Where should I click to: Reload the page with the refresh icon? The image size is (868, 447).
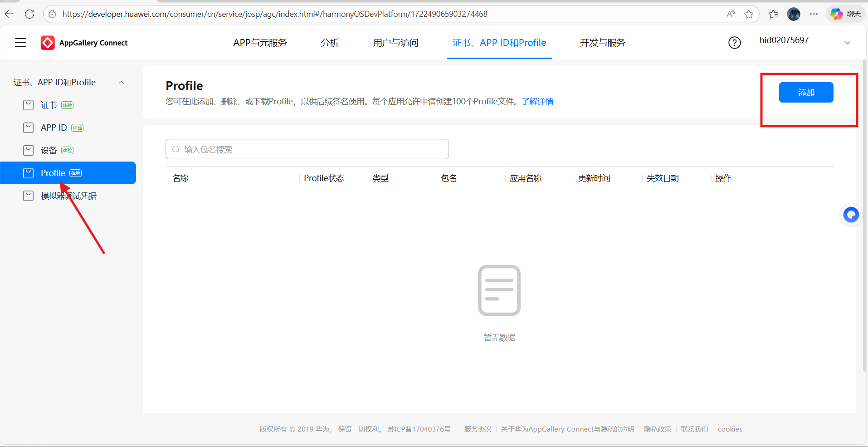[29, 14]
